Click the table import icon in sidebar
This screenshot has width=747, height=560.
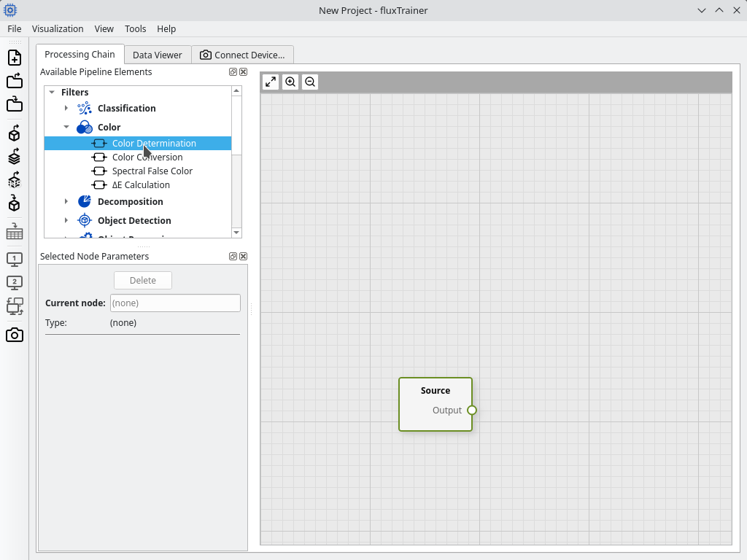pyautogui.click(x=15, y=231)
